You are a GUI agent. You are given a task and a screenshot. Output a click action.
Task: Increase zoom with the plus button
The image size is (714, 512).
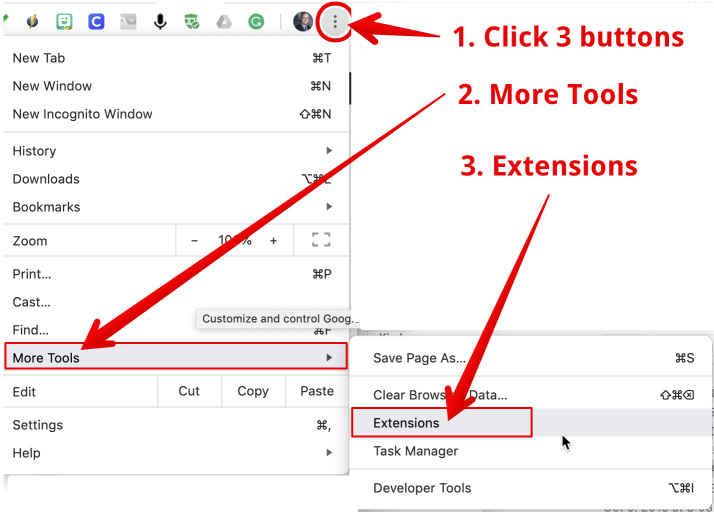coord(273,241)
